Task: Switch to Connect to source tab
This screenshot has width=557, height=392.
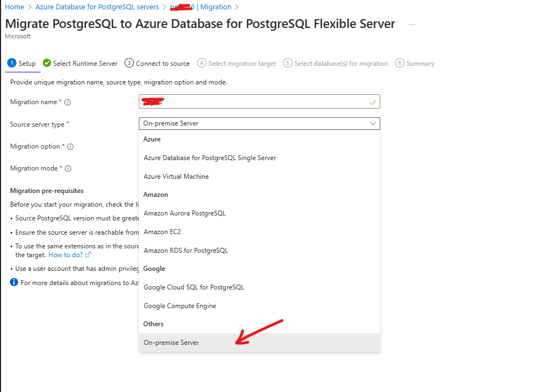Action: click(157, 64)
